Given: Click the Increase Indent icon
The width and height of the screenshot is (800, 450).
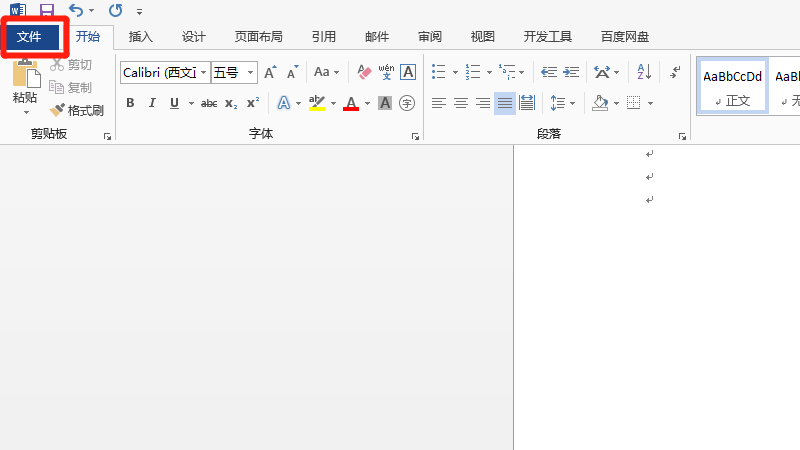Looking at the screenshot, I should coord(571,72).
